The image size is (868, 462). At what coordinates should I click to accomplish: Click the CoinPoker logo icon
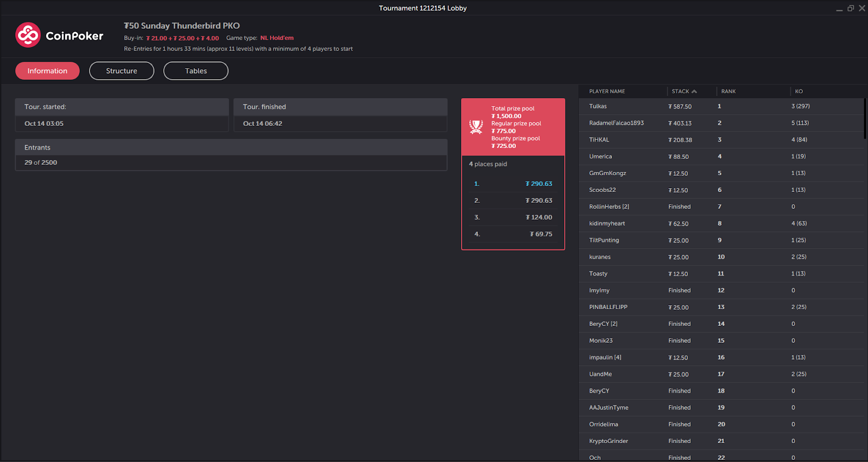pyautogui.click(x=28, y=35)
